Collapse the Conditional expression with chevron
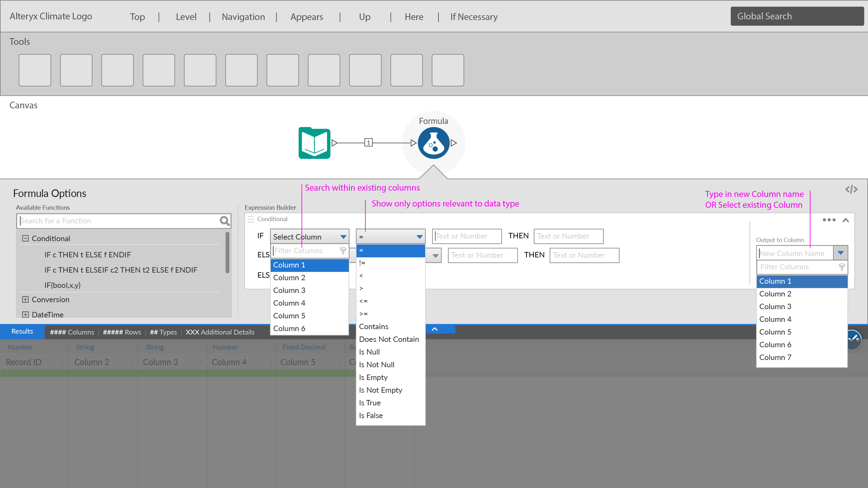The image size is (868, 488). coord(845,220)
